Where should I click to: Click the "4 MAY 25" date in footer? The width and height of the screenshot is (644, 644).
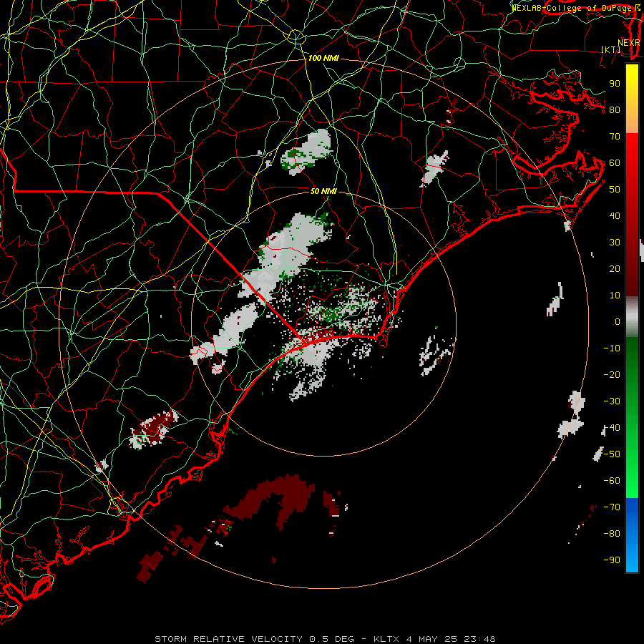click(x=432, y=639)
